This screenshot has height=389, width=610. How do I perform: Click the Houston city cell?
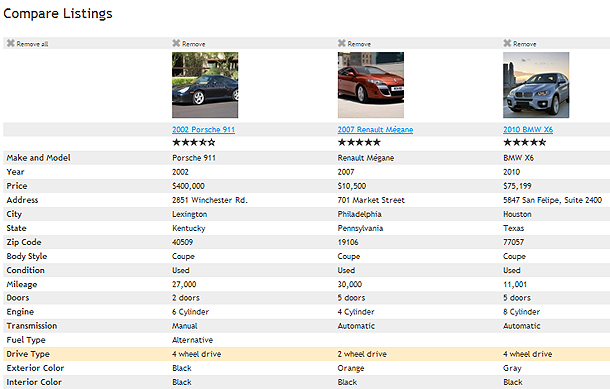click(x=517, y=214)
